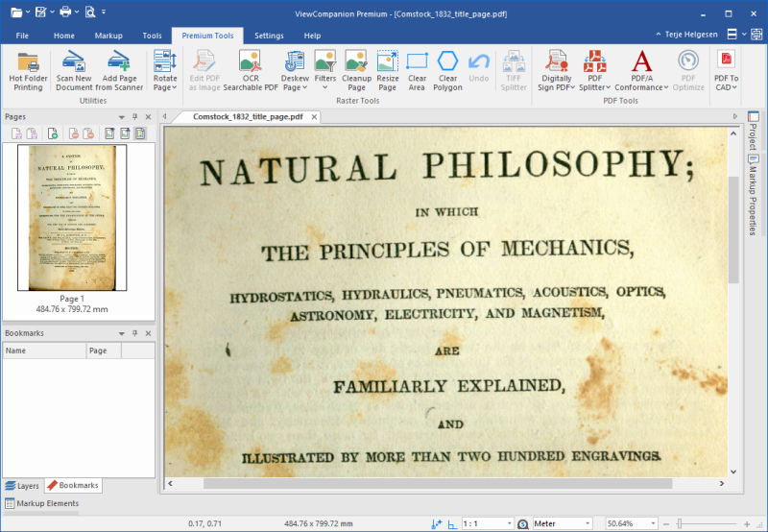Click the zoom slider handle in status bar
This screenshot has width=768, height=532.
[x=680, y=523]
